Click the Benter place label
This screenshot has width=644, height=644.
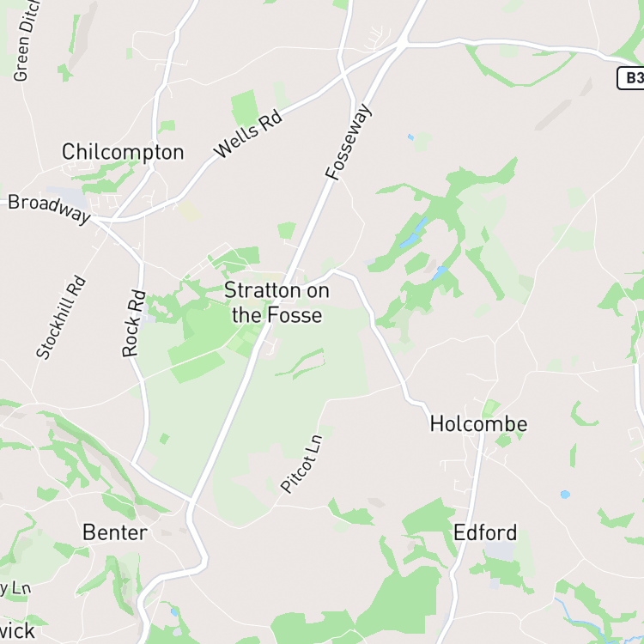click(x=115, y=532)
